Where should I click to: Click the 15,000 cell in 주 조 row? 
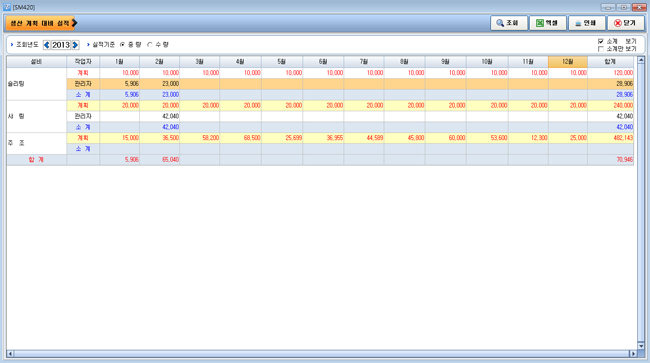pos(119,138)
